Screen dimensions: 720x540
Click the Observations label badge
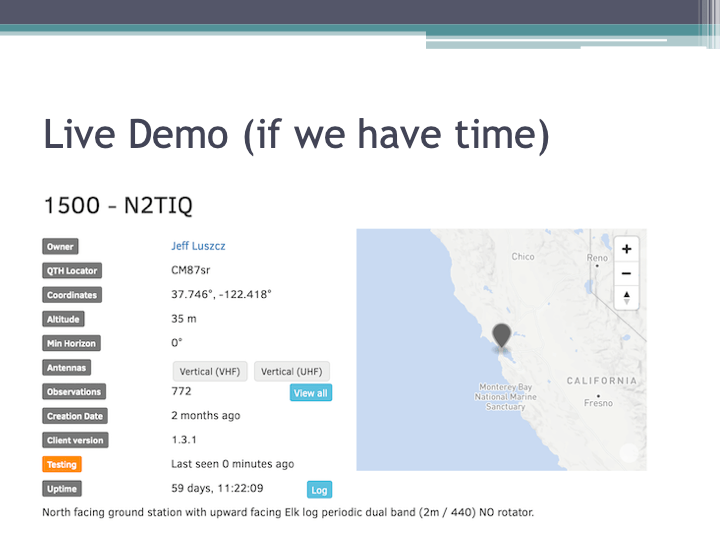tap(74, 392)
